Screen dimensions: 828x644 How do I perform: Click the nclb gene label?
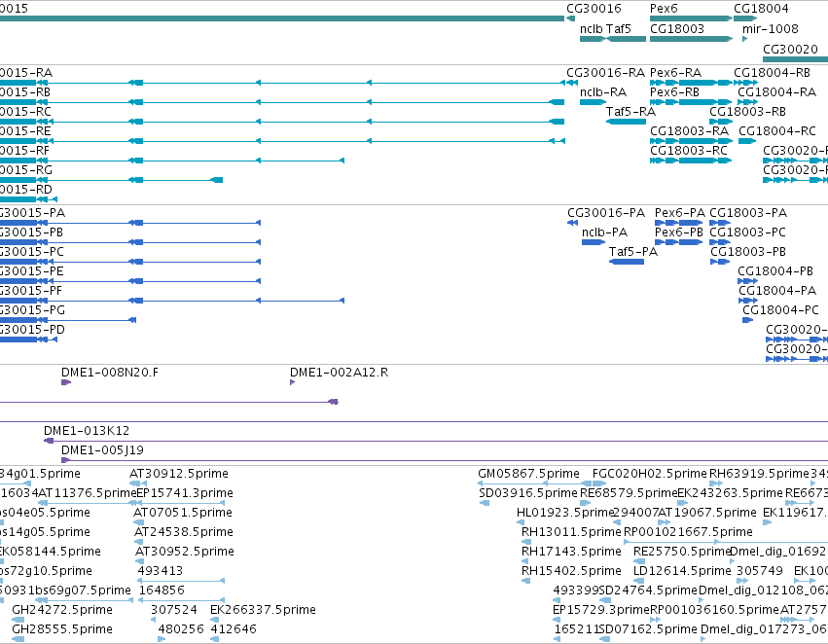pos(591,28)
